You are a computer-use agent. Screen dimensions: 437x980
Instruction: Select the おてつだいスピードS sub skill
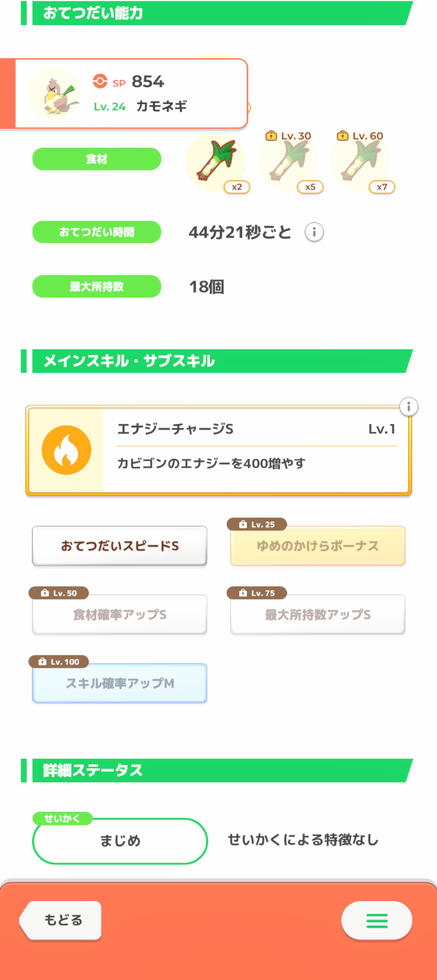pos(120,546)
